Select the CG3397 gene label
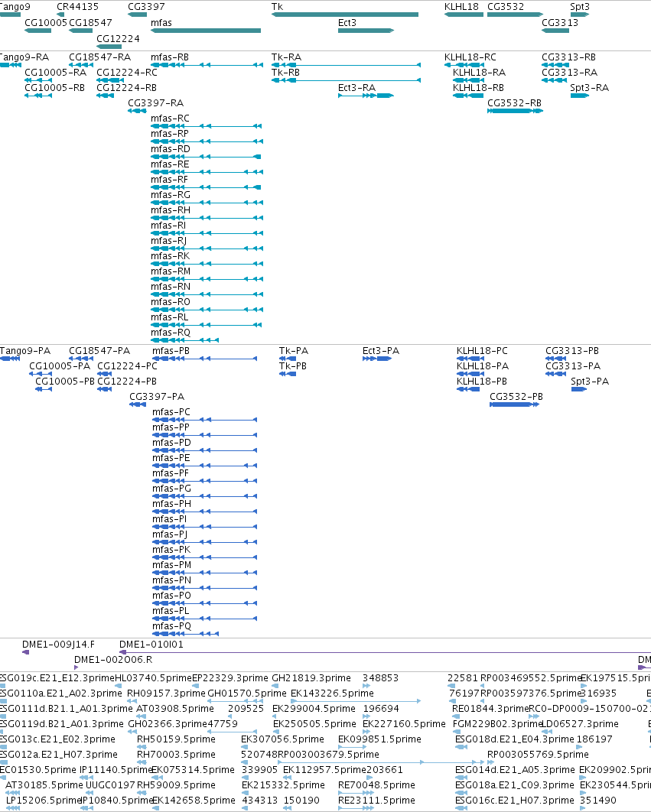 pyautogui.click(x=146, y=7)
